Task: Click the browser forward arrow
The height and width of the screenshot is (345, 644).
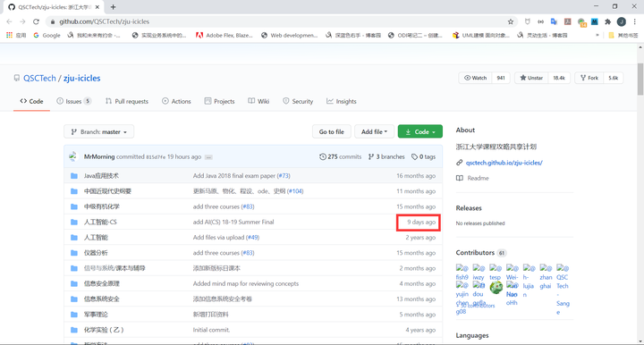Action: [x=22, y=21]
